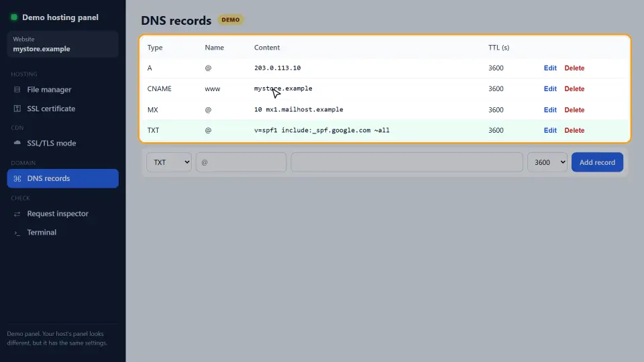Screen dimensions: 644x362
Task: Click 10 mx1.mailhost.example content
Action: coord(299,109)
